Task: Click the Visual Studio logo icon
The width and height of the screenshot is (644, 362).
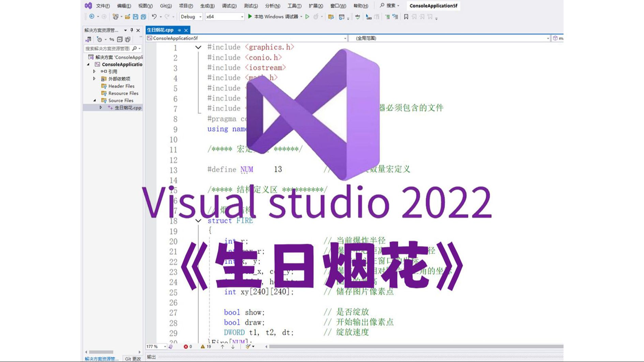Action: tap(88, 5)
